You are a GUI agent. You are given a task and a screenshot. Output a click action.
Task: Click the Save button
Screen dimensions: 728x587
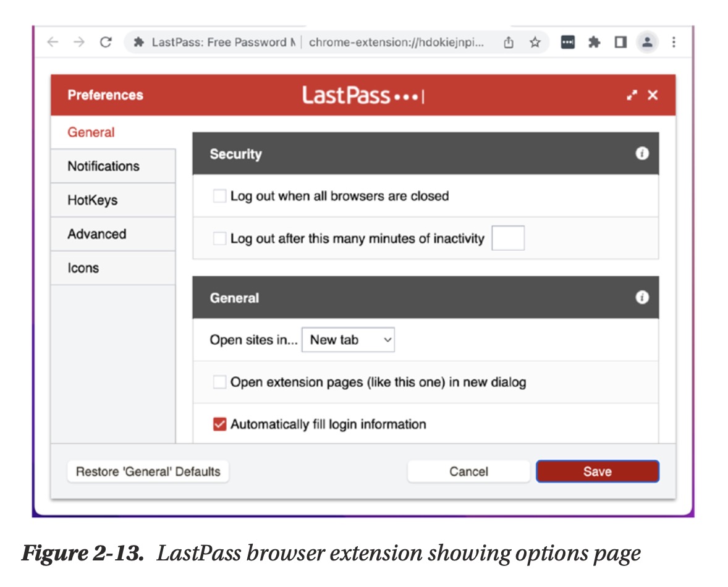tap(597, 471)
